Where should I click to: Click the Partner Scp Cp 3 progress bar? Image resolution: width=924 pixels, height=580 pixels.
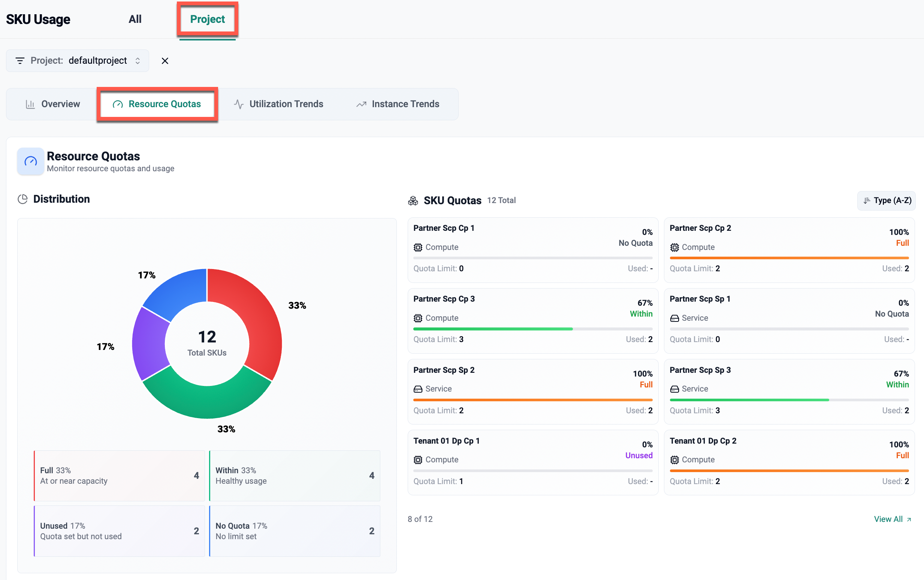click(x=532, y=329)
